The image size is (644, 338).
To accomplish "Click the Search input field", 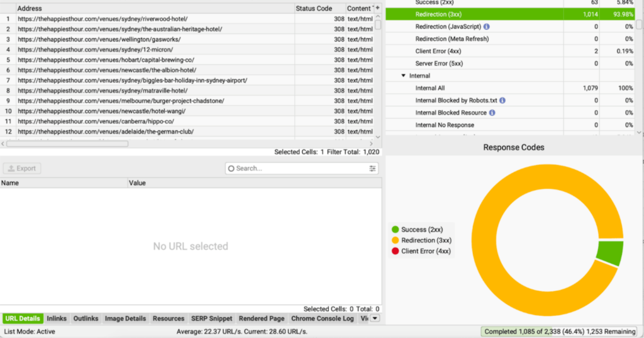I will coord(302,169).
